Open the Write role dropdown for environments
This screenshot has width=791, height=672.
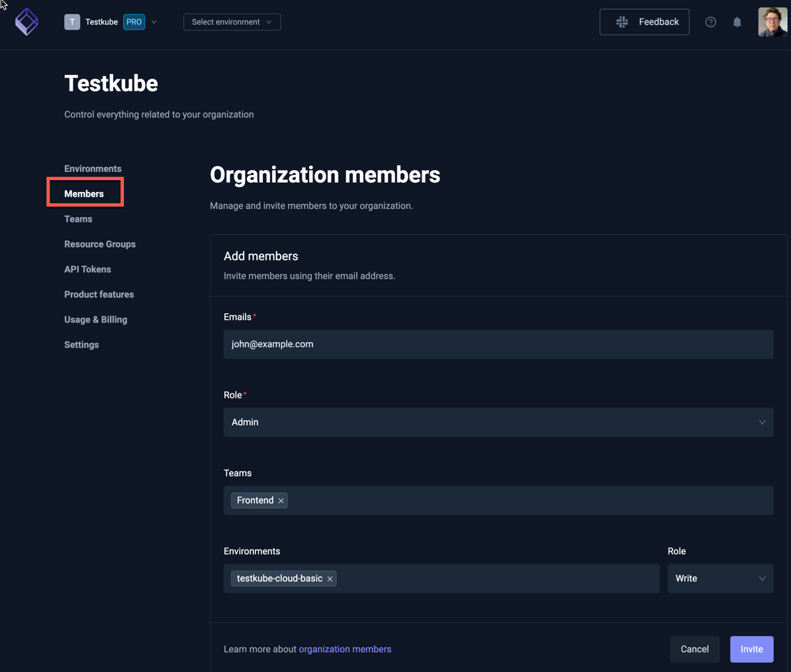point(720,578)
